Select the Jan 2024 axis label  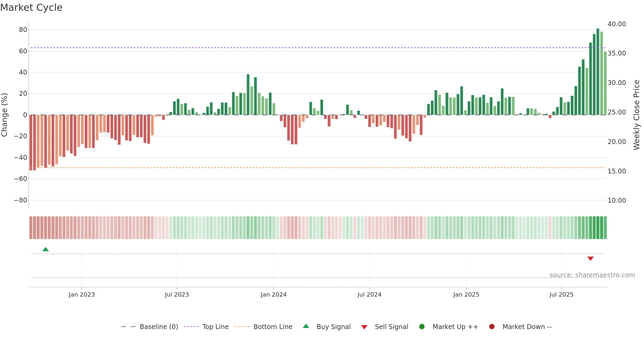[274, 294]
